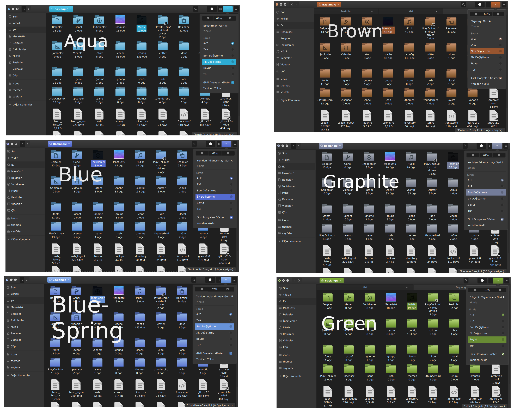The height and width of the screenshot is (420, 514).
Task: Select the highlighted Müzik folder in the Aqua window
Action: pos(141,23)
